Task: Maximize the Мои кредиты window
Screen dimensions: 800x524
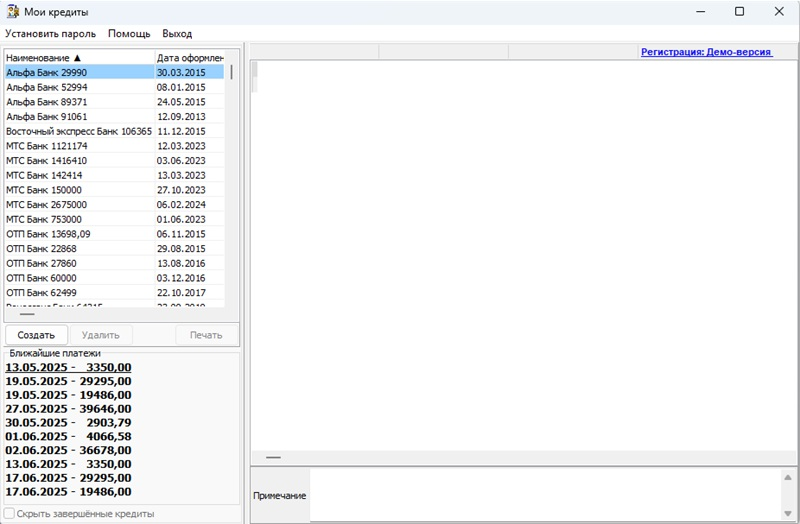Action: 739,11
